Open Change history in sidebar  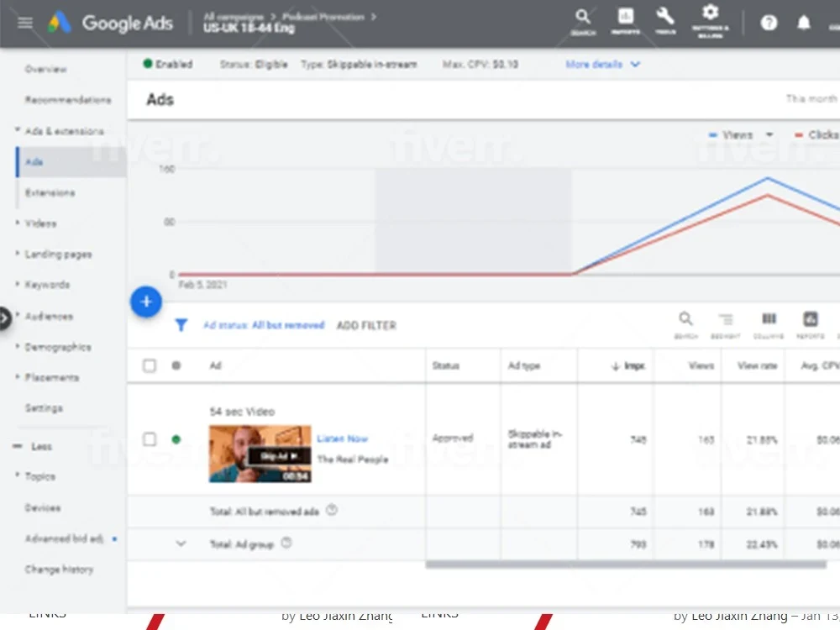59,570
